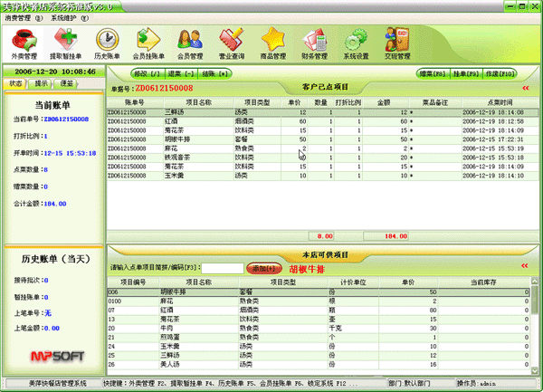Open 外卖管理 takeout management icon
The width and height of the screenshot is (543, 392).
[x=24, y=41]
